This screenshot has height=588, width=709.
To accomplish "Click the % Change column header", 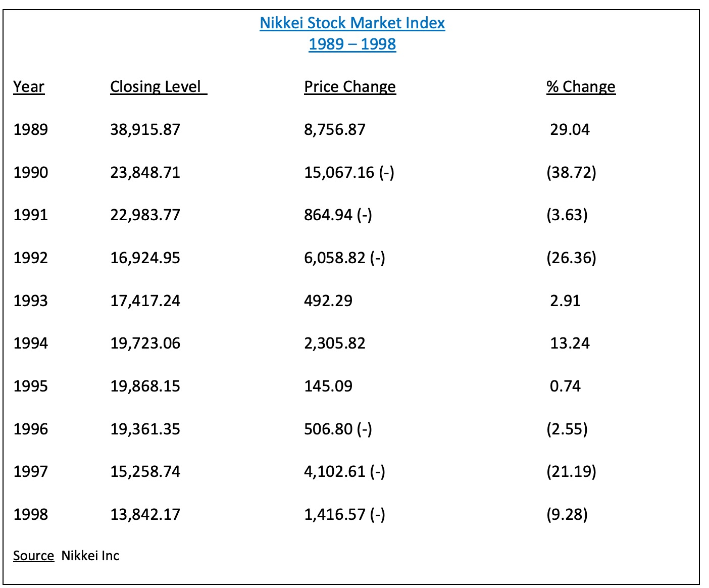I will 581,87.
